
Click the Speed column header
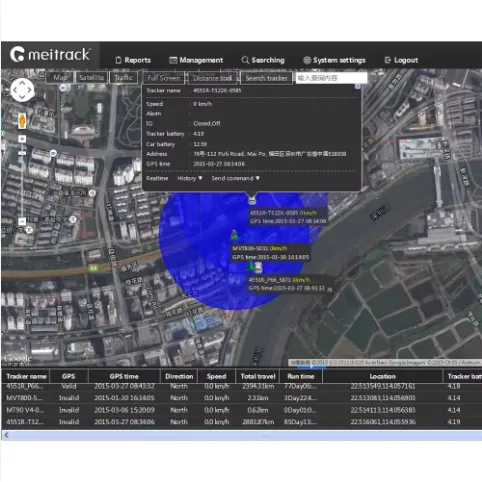tap(216, 376)
